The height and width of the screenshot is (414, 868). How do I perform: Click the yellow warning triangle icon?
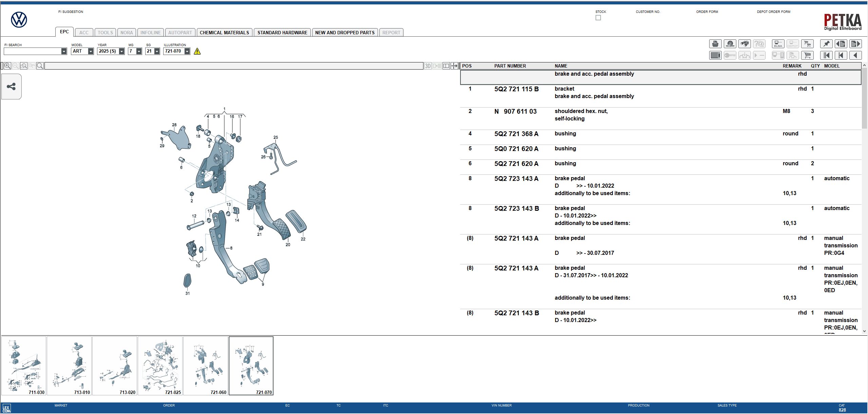[197, 51]
